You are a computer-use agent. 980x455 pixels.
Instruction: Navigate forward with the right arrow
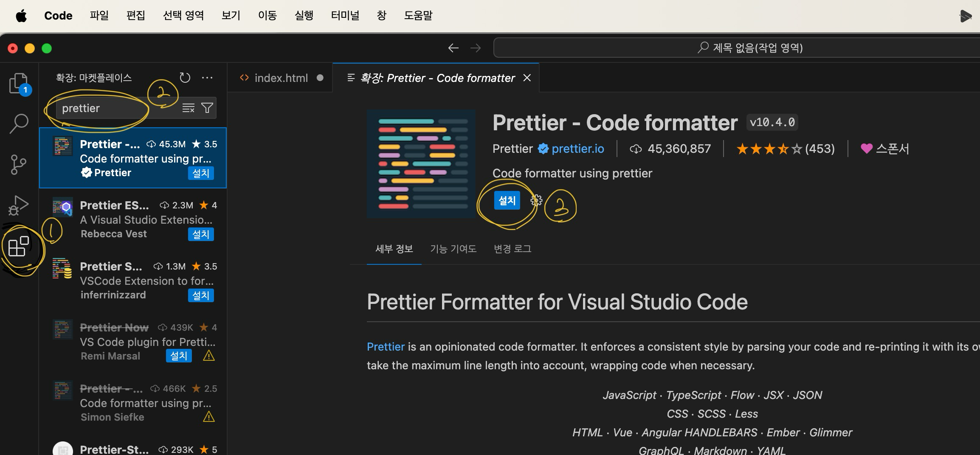click(476, 48)
